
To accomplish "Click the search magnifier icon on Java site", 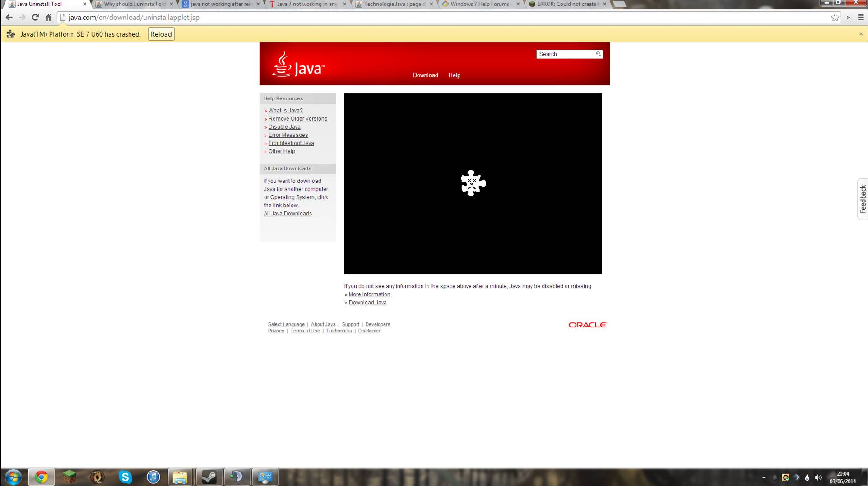I will [599, 54].
